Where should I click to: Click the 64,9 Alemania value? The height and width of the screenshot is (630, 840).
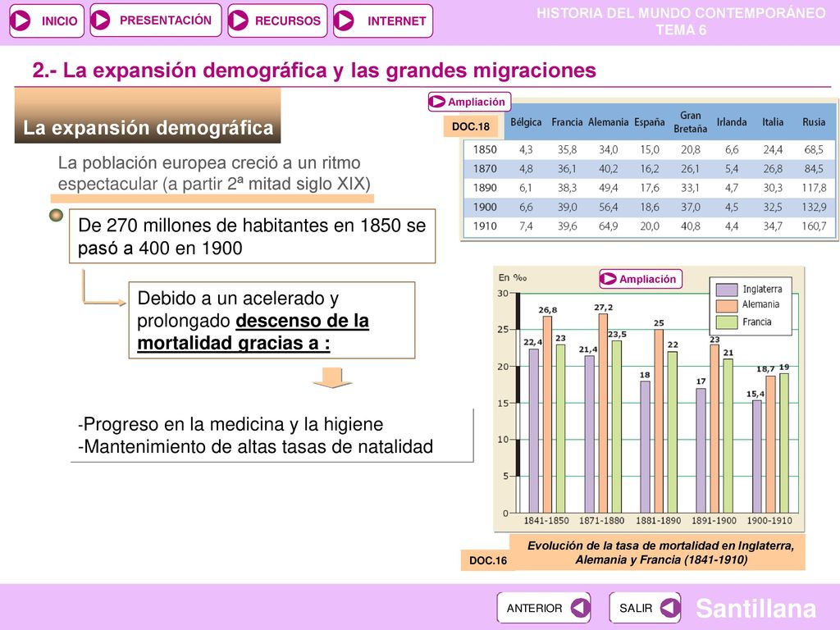[x=608, y=226]
